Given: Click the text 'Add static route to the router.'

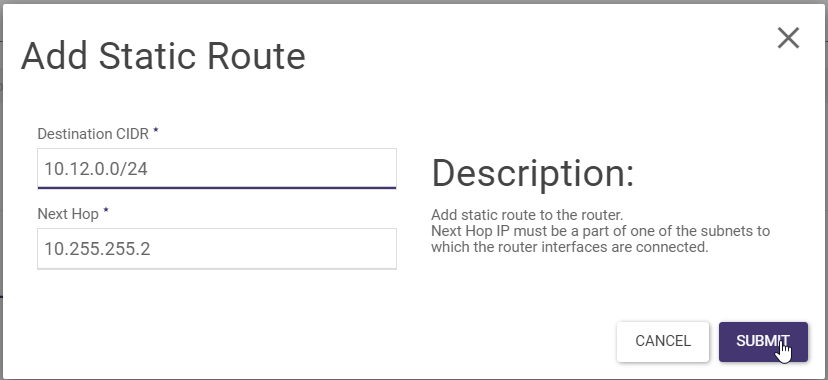Looking at the screenshot, I should pyautogui.click(x=527, y=215).
